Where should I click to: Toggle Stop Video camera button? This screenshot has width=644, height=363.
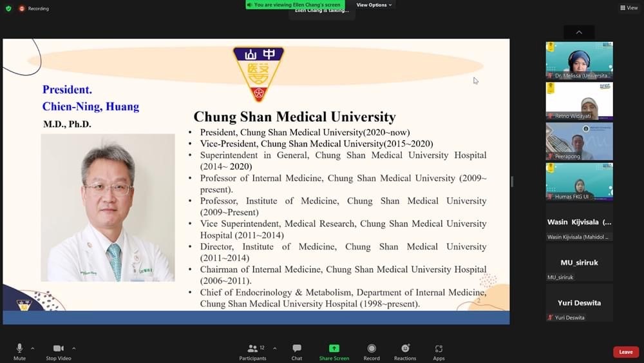point(58,349)
